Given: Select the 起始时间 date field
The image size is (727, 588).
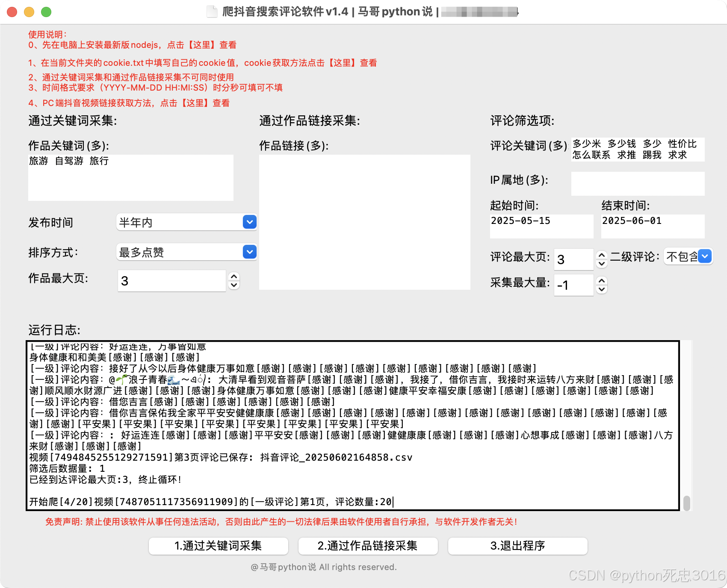Looking at the screenshot, I should click(541, 226).
